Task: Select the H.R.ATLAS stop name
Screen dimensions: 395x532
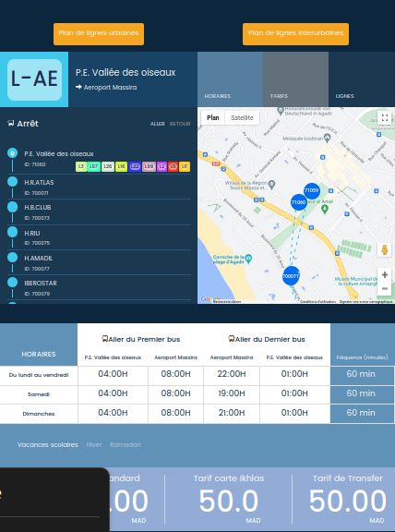Action: coord(39,182)
